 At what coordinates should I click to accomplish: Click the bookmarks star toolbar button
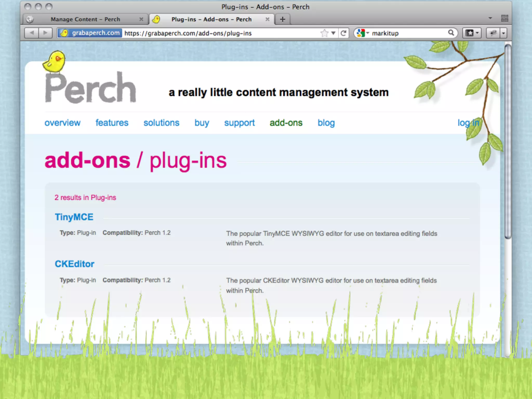pos(470,33)
